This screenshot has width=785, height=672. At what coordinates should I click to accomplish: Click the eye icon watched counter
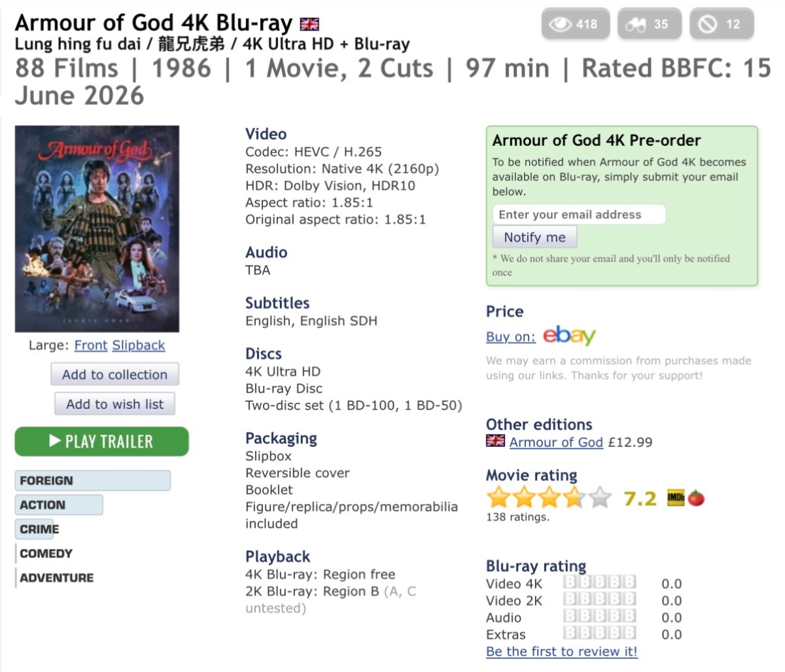pyautogui.click(x=575, y=24)
